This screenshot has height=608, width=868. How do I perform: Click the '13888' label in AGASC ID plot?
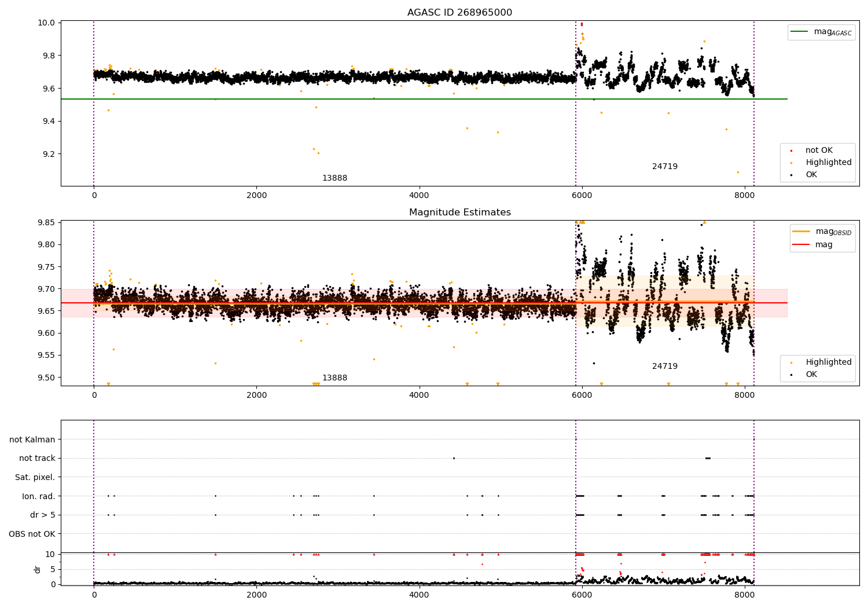click(334, 178)
